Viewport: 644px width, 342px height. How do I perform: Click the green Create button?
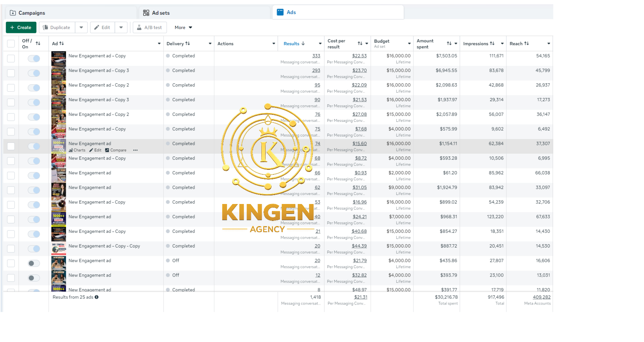coord(21,27)
